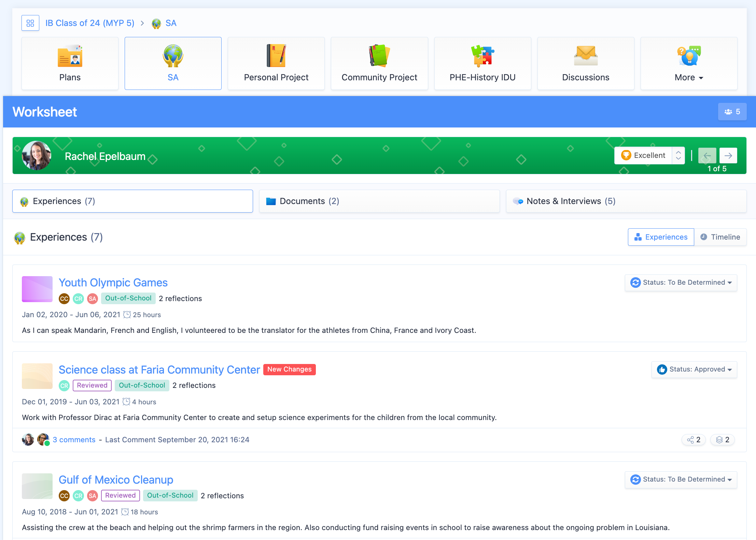Open the Excellent rating selector

click(649, 156)
